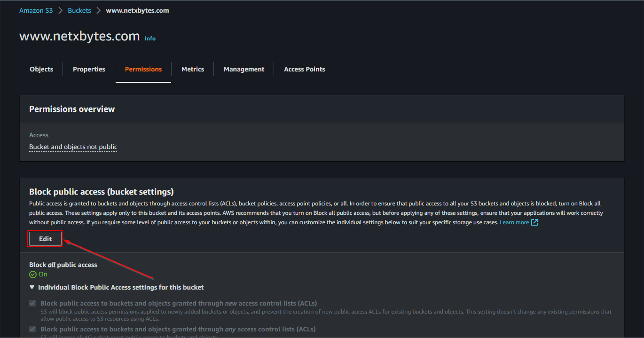Image resolution: width=644 pixels, height=338 pixels.
Task: Open the Learn more link
Action: (514, 222)
